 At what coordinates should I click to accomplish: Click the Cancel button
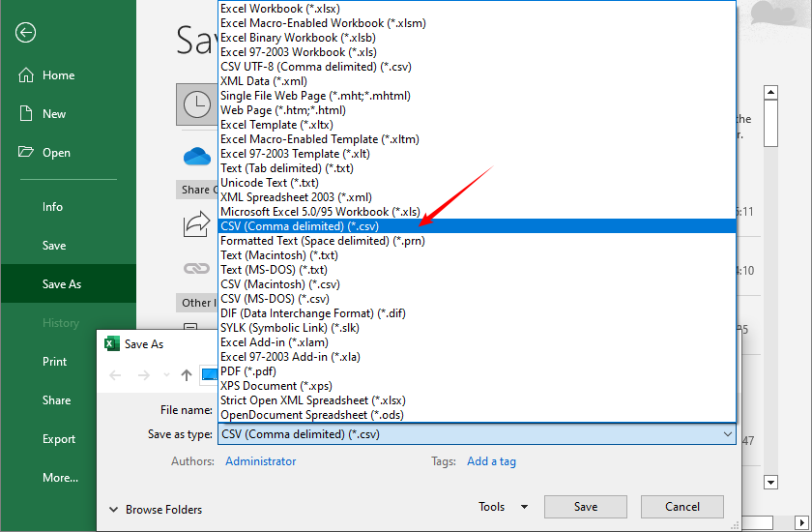point(682,507)
